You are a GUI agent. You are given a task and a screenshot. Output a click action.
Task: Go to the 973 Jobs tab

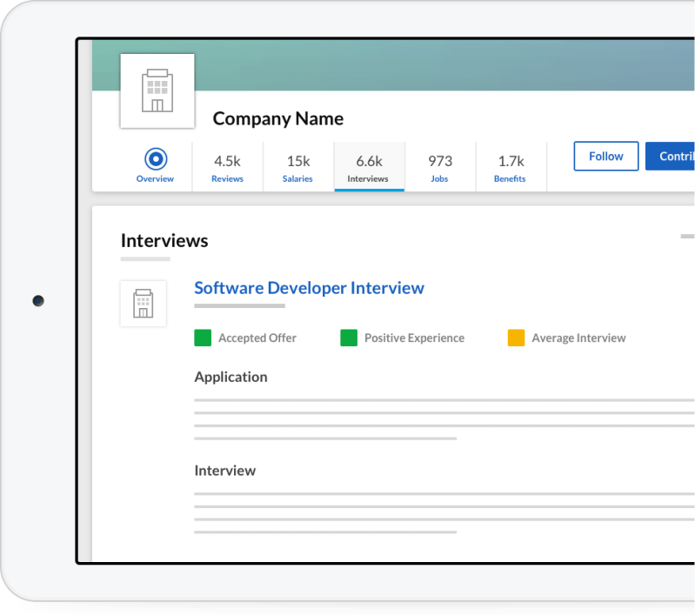(439, 167)
